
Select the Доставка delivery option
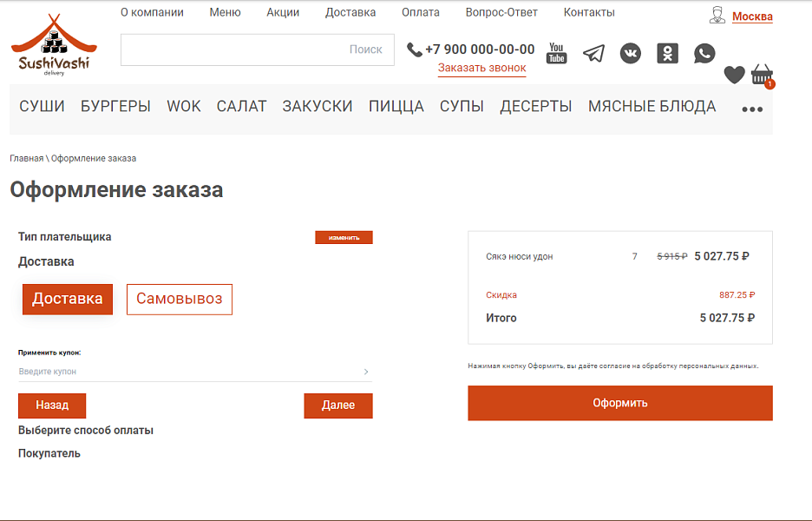coord(67,299)
